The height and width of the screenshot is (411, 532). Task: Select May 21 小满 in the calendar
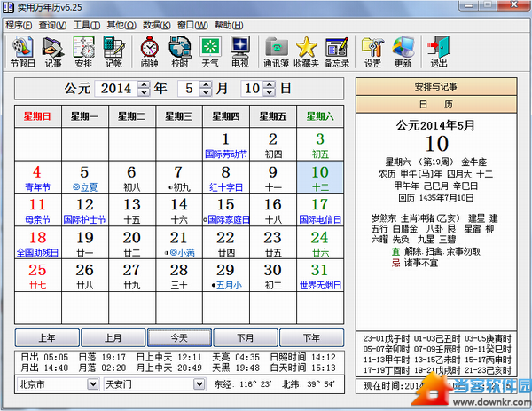tap(178, 244)
